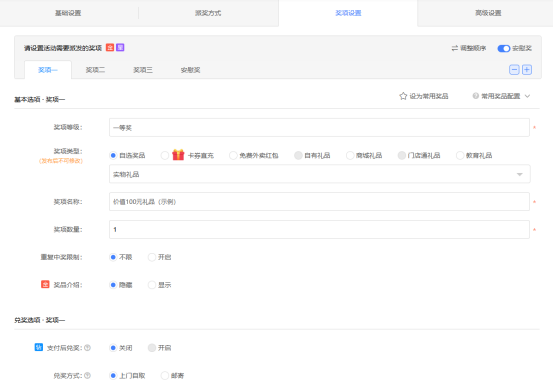
Task: Select 开启 for 支付后兑奖
Action: pos(152,348)
